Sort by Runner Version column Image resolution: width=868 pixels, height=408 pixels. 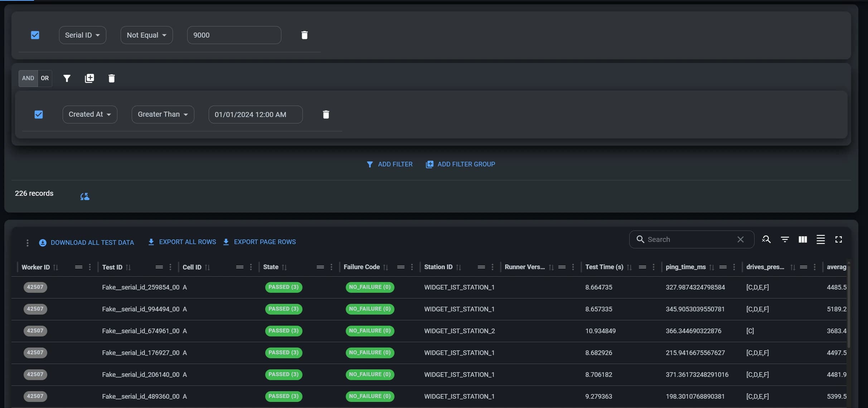[x=551, y=267]
